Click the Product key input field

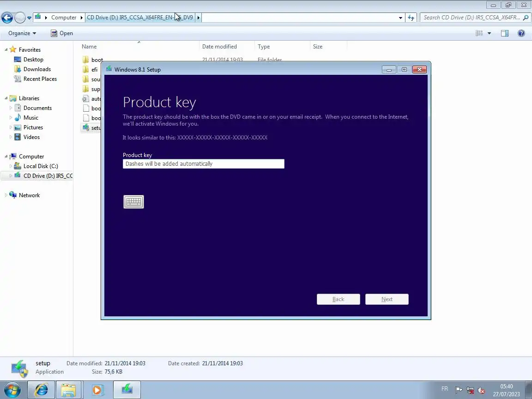204,164
